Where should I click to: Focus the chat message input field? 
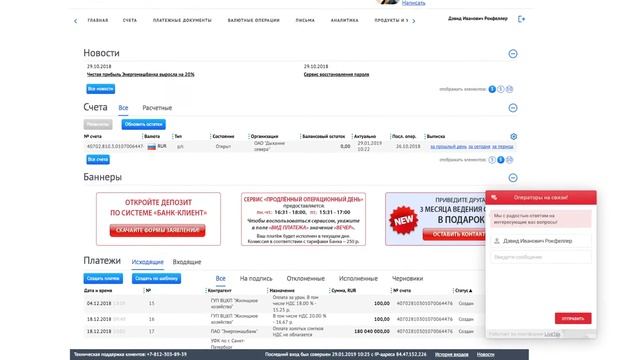pos(541,257)
